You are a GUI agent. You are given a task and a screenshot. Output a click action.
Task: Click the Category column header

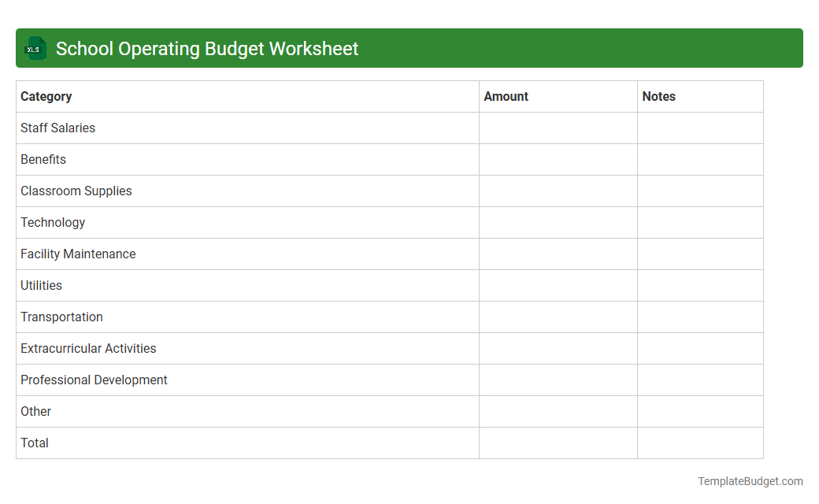pos(46,96)
